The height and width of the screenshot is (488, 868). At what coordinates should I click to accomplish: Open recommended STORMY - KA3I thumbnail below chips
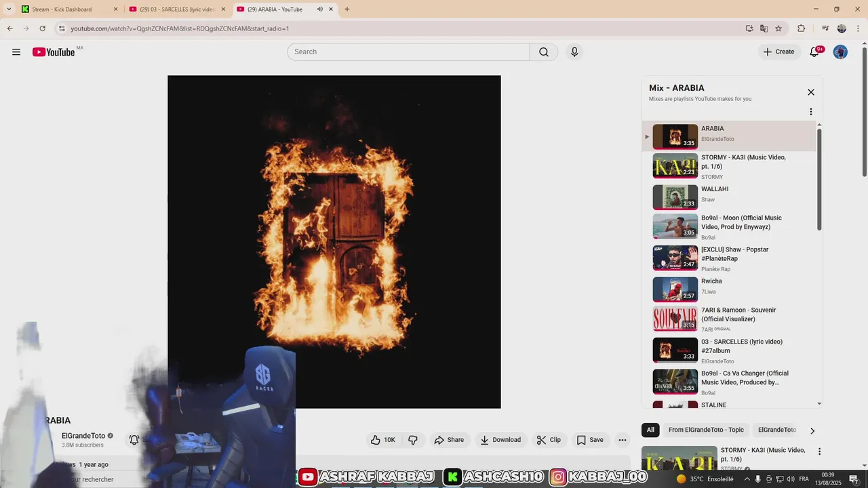click(x=679, y=459)
